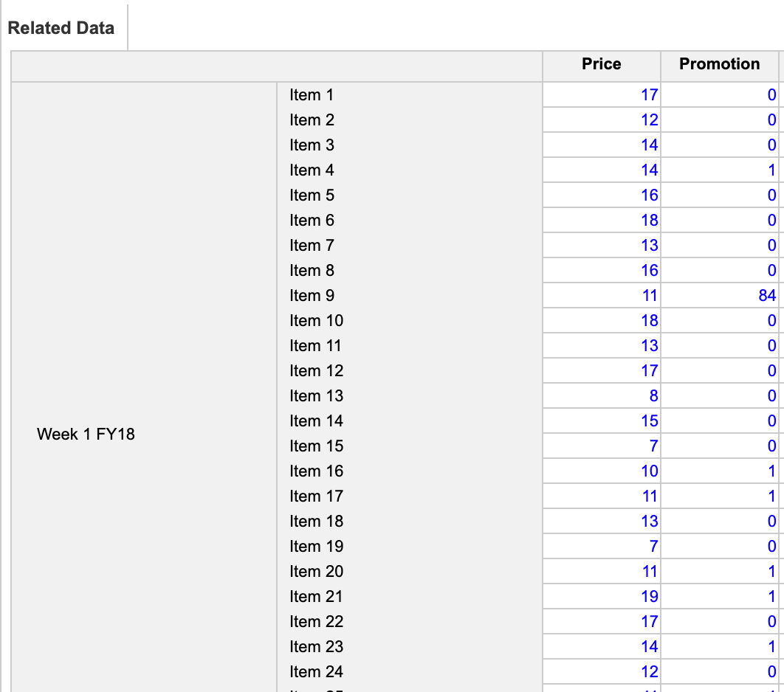
Task: Click the Promotion cell for Item 20
Action: [x=720, y=571]
